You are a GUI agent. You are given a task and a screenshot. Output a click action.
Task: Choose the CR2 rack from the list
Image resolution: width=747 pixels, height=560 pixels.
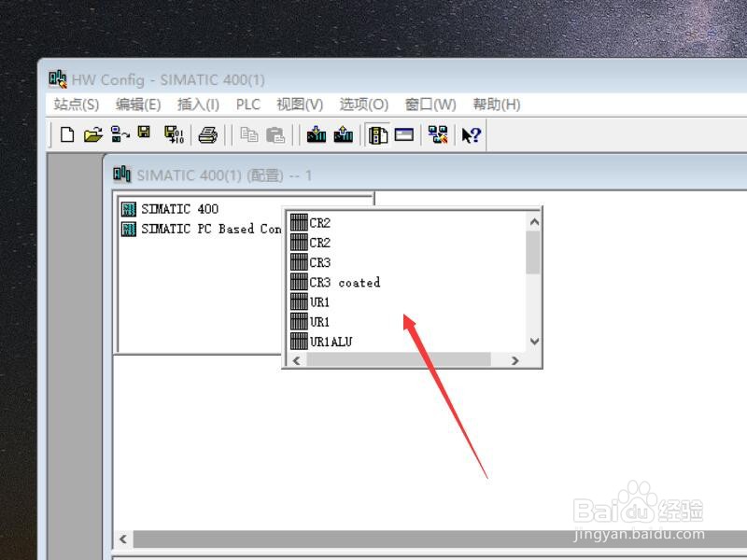coord(317,222)
